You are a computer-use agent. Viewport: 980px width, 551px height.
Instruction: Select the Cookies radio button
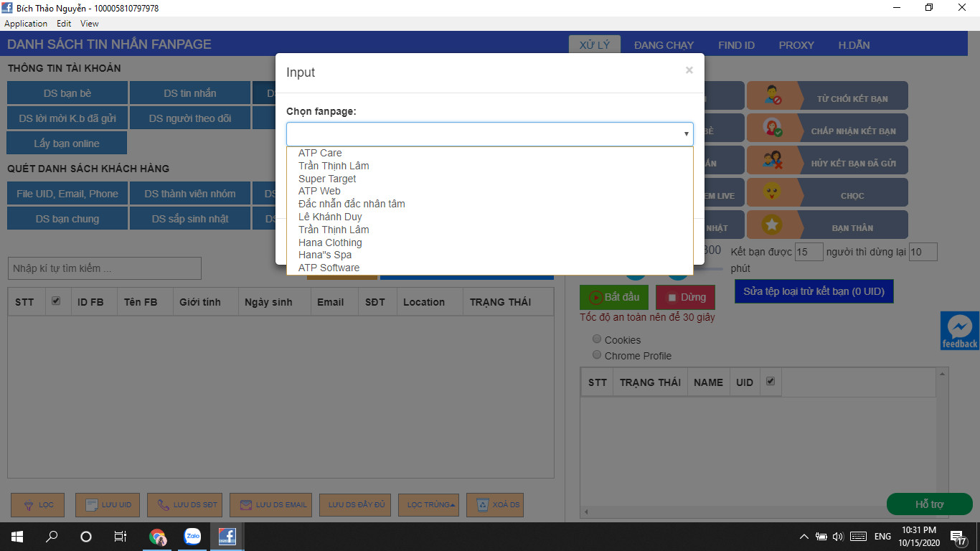coord(597,339)
